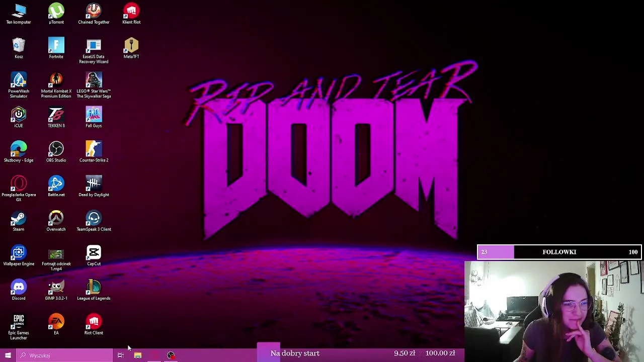Launch CapCut from the desktop

tap(94, 255)
